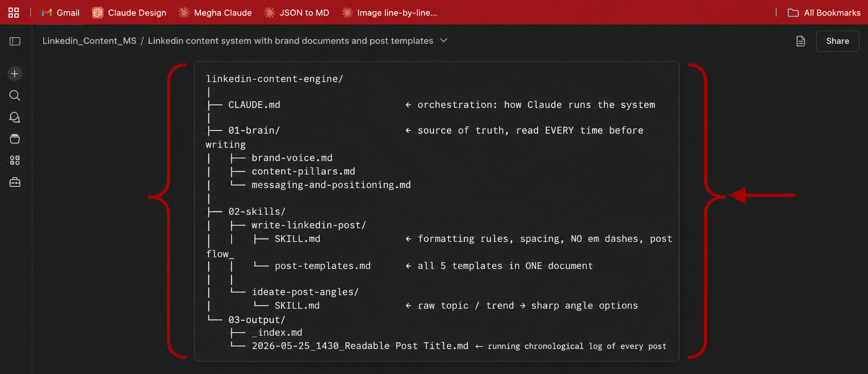Open the Gmail bookmark
This screenshot has width=868, height=374.
60,13
